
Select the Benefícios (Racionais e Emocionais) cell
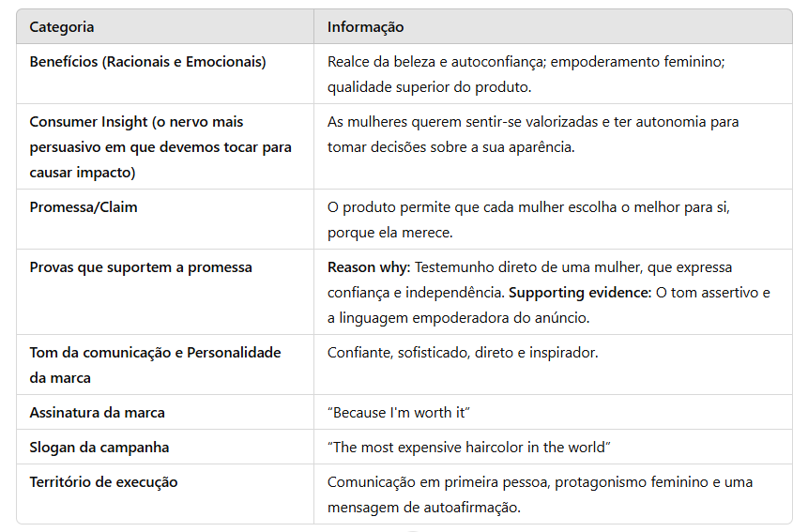tap(147, 62)
